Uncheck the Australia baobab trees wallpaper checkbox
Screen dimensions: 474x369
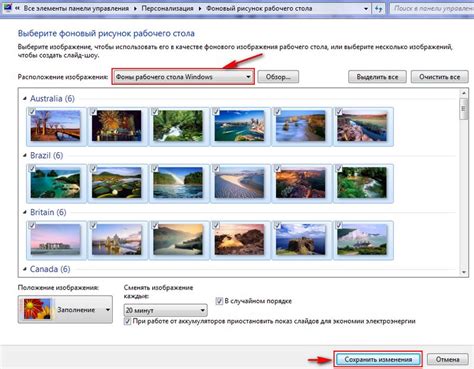[32, 112]
